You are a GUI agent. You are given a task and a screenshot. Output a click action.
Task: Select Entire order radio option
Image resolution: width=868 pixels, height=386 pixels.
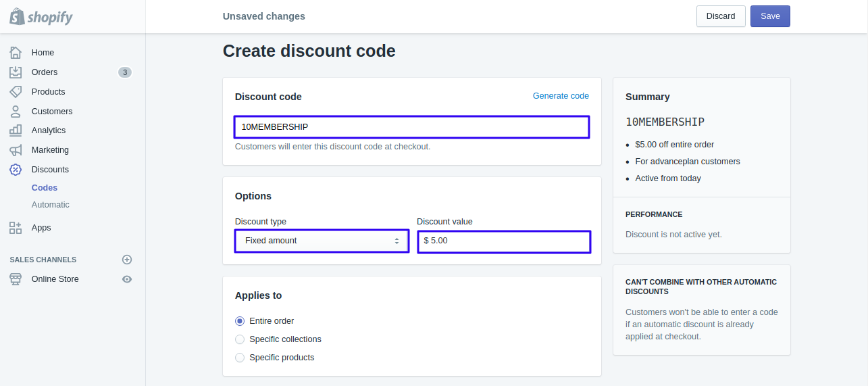(x=239, y=321)
